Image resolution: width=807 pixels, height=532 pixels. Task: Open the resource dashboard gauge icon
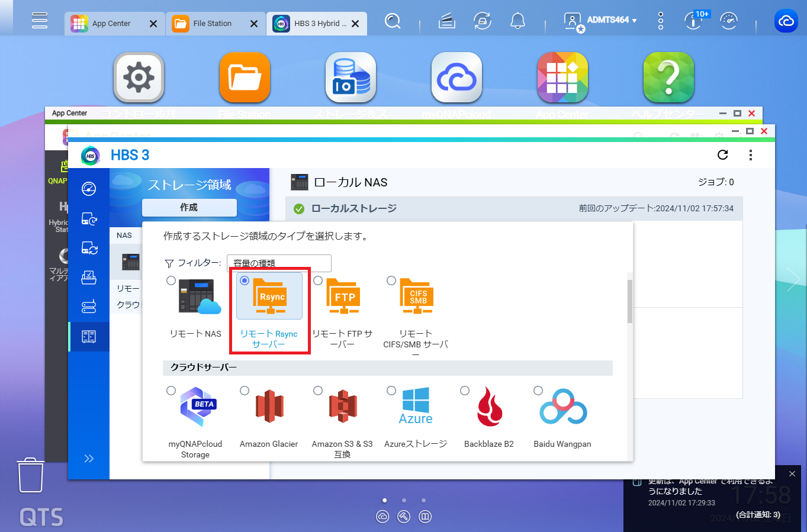point(729,22)
